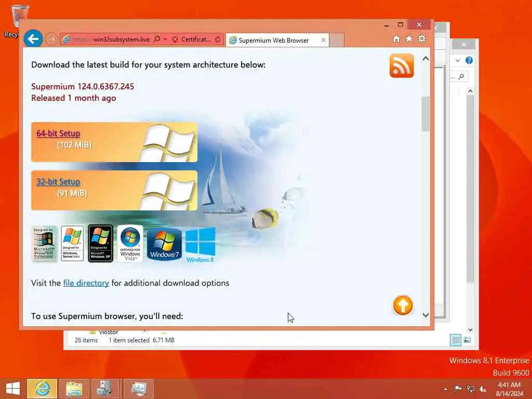Click the IE forward arrow button

[51, 39]
